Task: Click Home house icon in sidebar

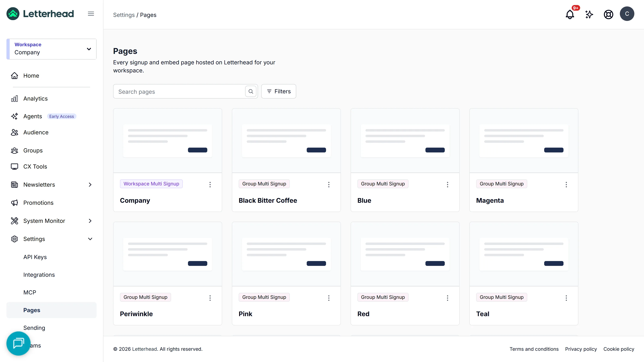Action: coord(14,76)
